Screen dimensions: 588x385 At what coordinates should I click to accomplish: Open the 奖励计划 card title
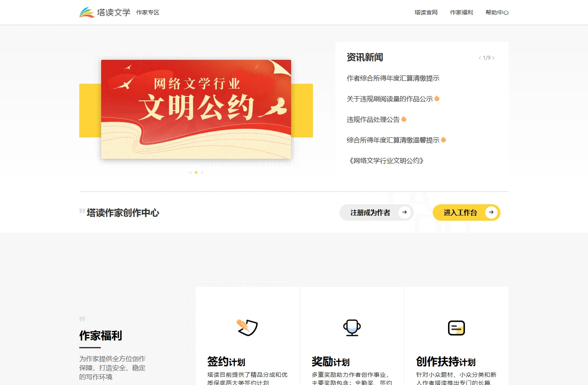coord(331,361)
